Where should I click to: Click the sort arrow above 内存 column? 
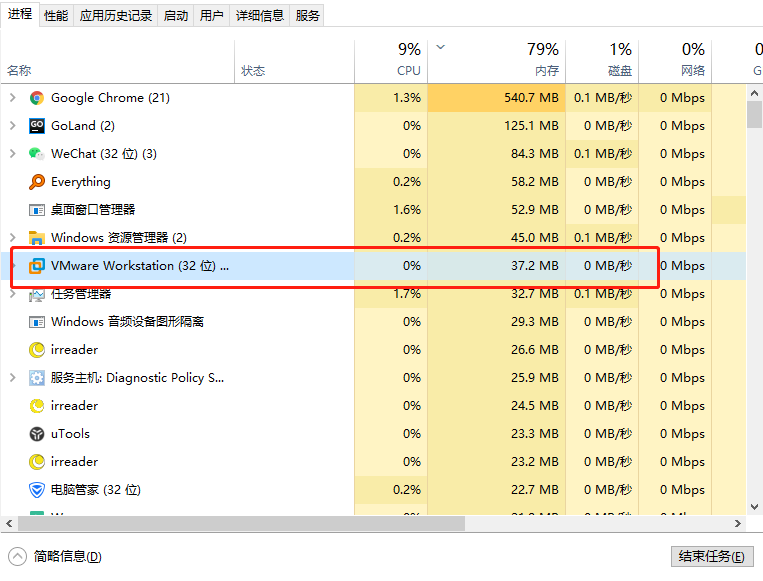tap(440, 47)
